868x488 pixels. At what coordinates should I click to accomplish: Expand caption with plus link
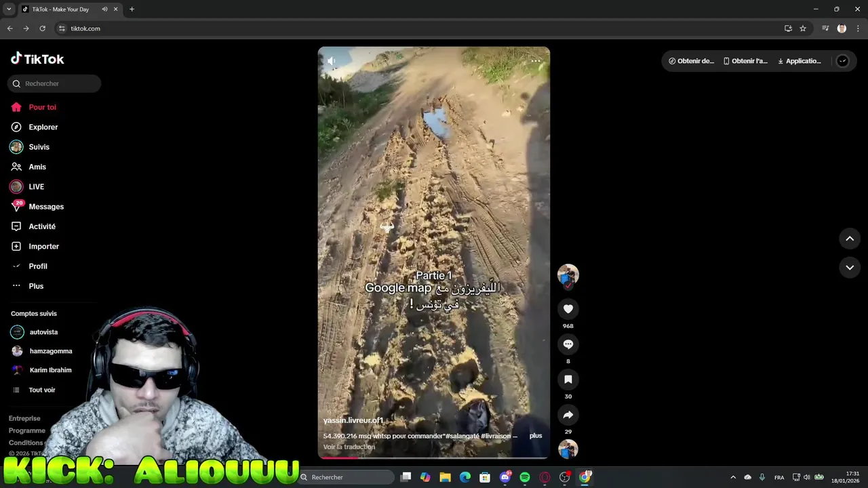click(x=536, y=436)
